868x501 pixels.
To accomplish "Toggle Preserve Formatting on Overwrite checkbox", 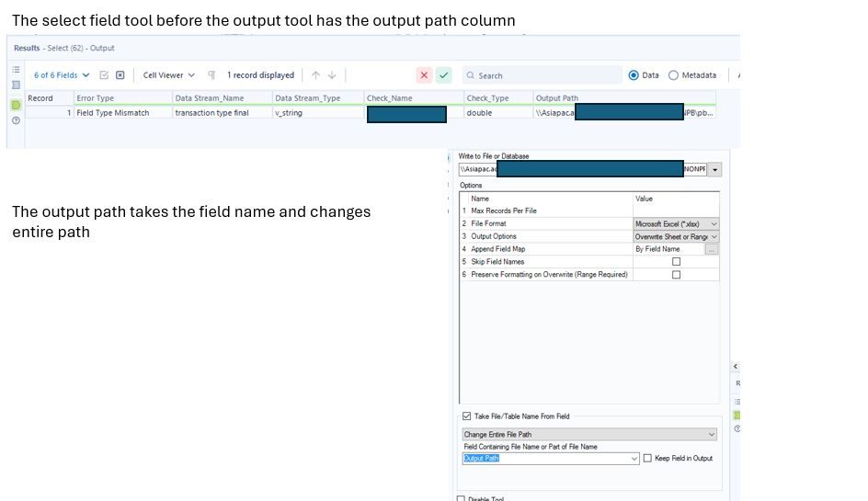I will point(676,275).
